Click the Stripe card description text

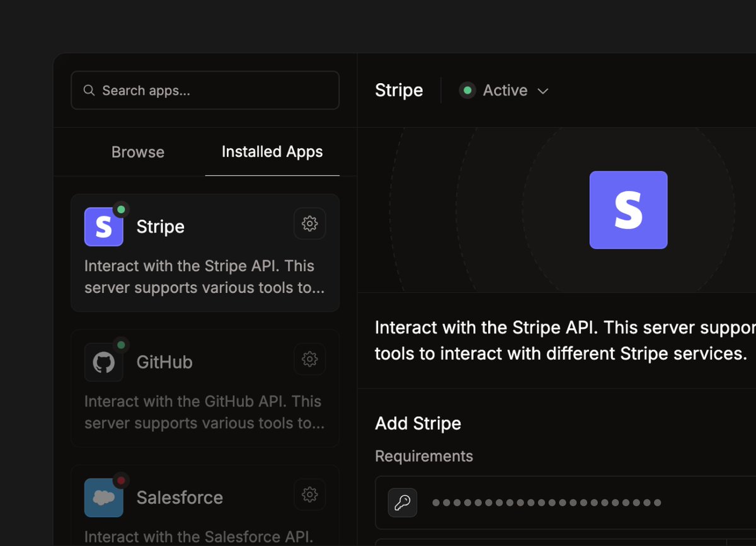(204, 277)
